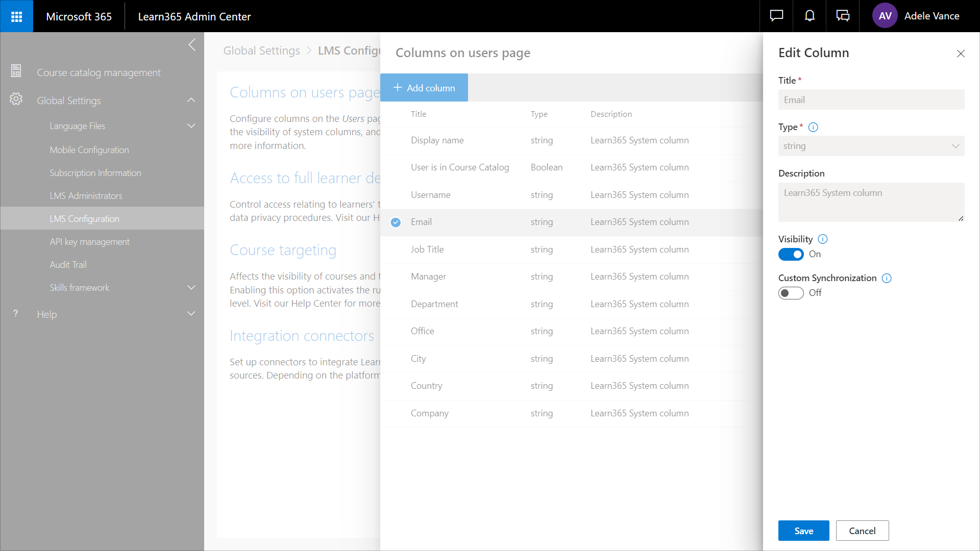
Task: Click the Custom Synchronization info icon
Action: coord(887,278)
